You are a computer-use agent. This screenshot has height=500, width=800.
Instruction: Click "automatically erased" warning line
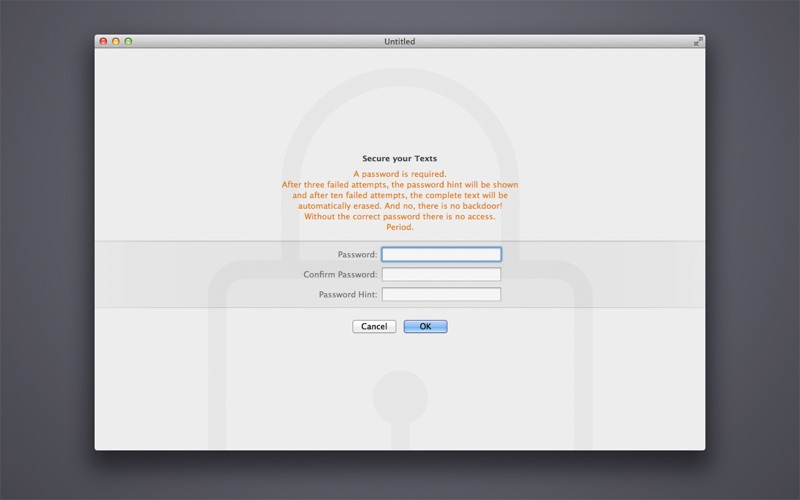399,206
